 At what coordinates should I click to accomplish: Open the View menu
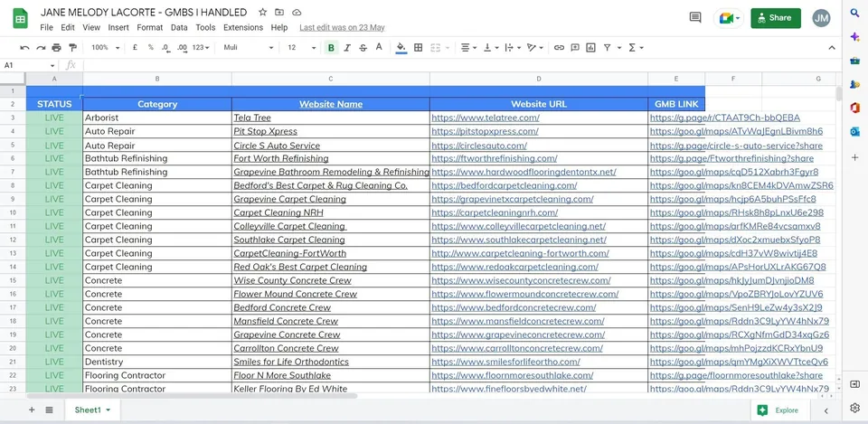point(91,27)
